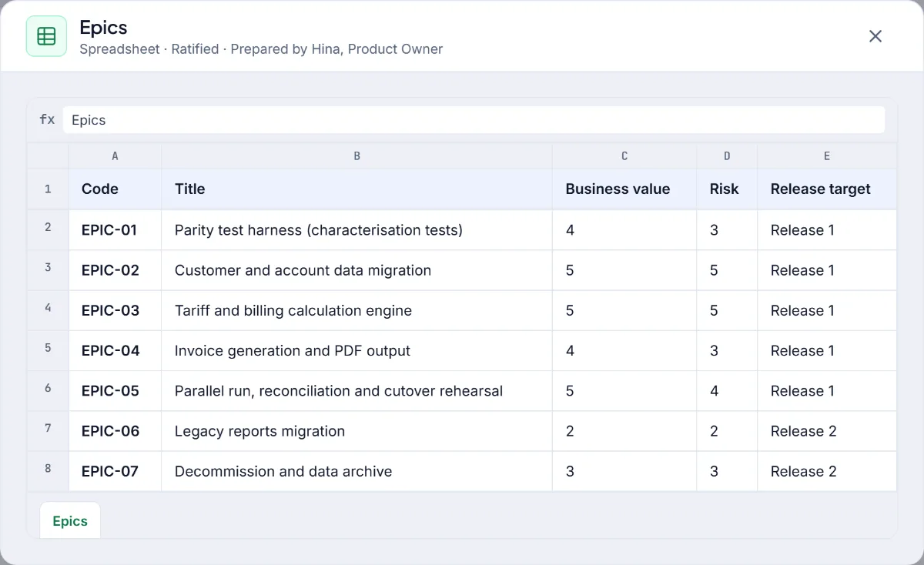Select the risk cell for EPIC-06
The height and width of the screenshot is (565, 924).
click(x=727, y=430)
